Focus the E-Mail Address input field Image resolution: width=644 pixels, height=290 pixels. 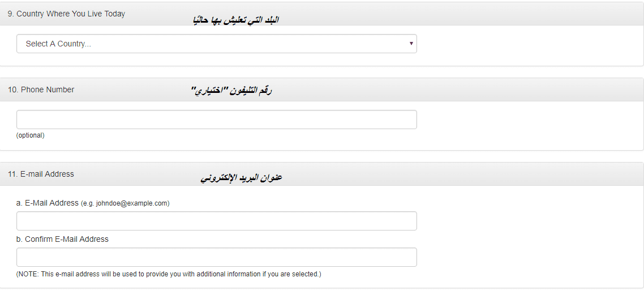pos(216,221)
